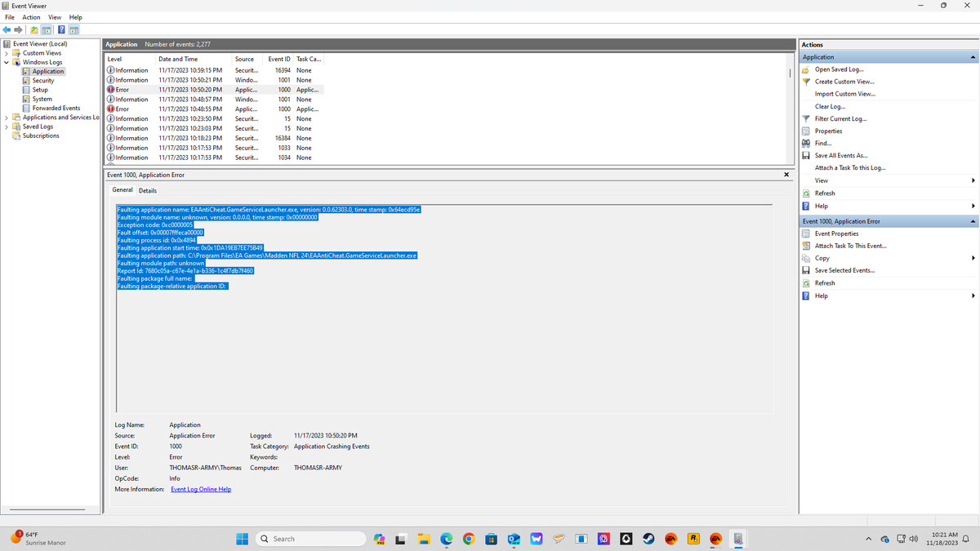Click Attach Task To This Event
Viewport: 980px width, 551px height.
click(x=850, y=246)
